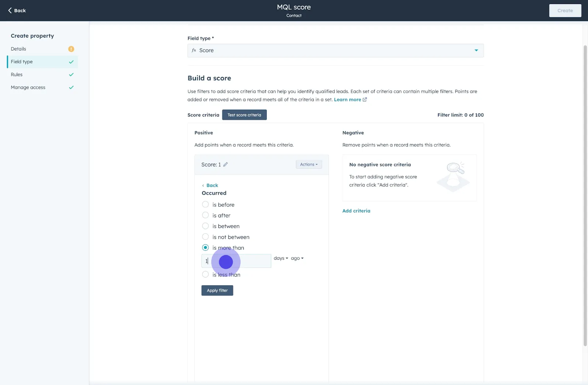588x385 pixels.
Task: Click the 'Score: 1' label
Action: pyautogui.click(x=211, y=164)
